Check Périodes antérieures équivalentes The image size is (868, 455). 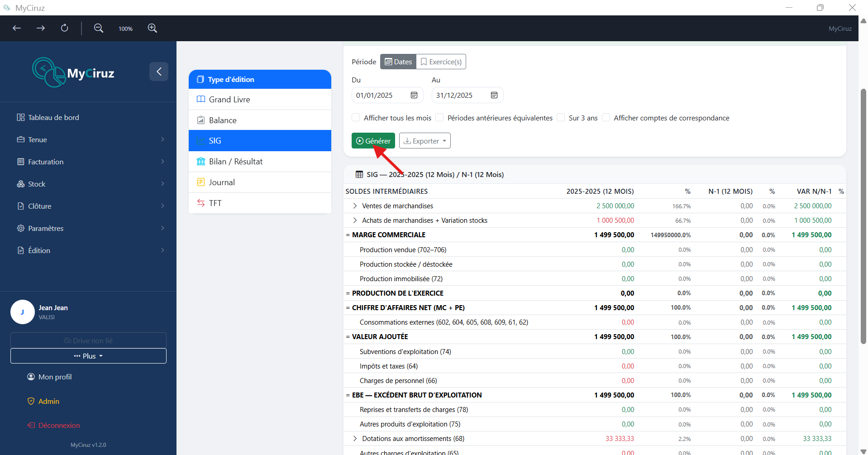439,118
